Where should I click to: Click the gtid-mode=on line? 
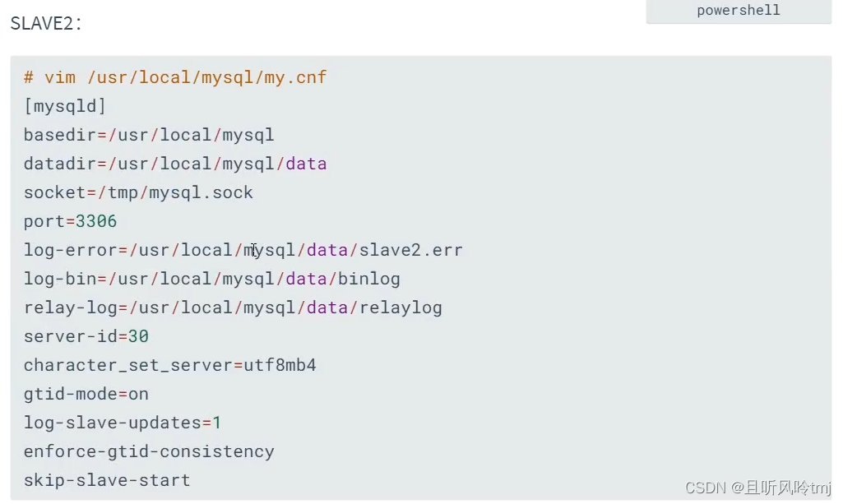[x=86, y=394]
